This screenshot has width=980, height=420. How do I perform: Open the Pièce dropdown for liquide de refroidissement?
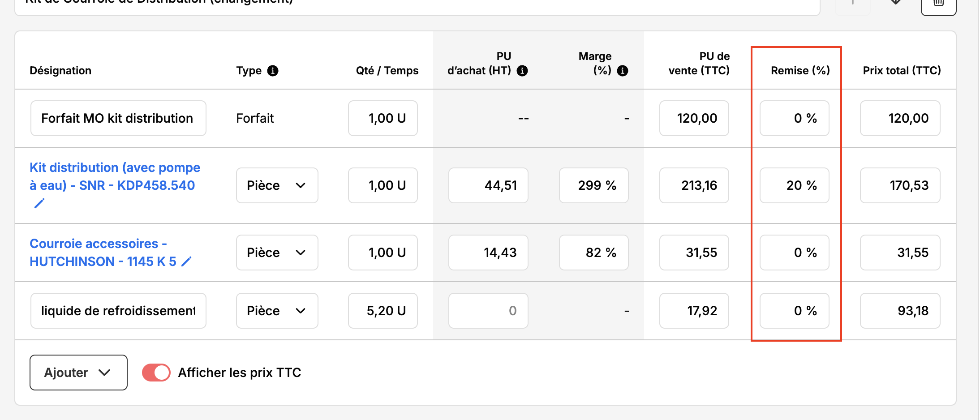tap(277, 311)
